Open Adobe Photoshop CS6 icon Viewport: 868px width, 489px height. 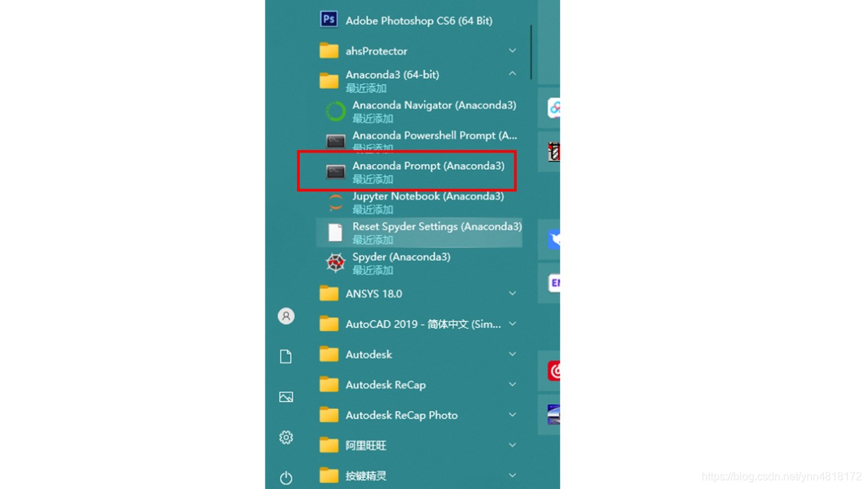[329, 20]
